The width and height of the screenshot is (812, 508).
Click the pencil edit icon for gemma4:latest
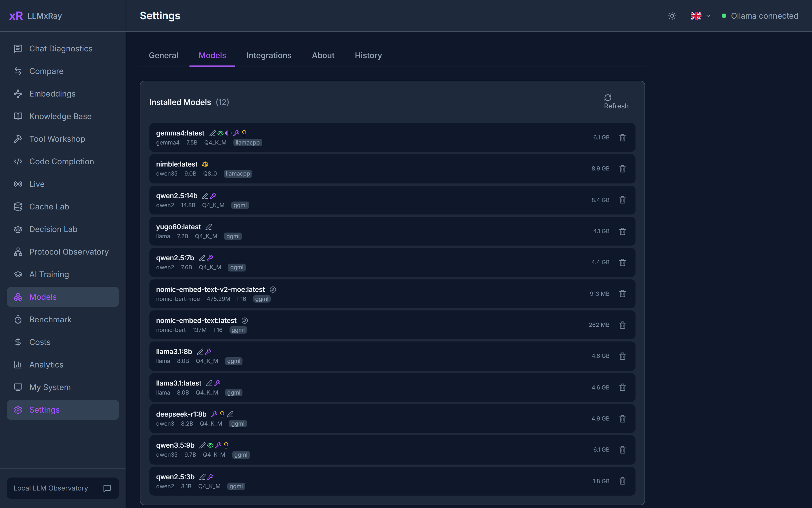[212, 133]
